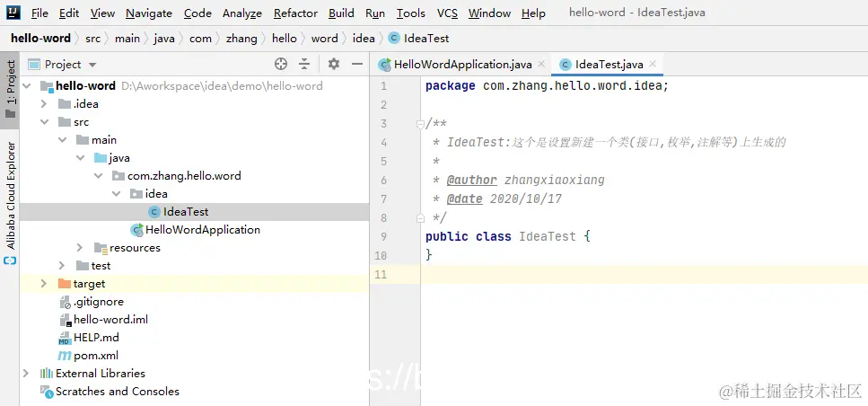Image resolution: width=868 pixels, height=406 pixels.
Task: Click the orange target folder icon
Action: coord(65,284)
